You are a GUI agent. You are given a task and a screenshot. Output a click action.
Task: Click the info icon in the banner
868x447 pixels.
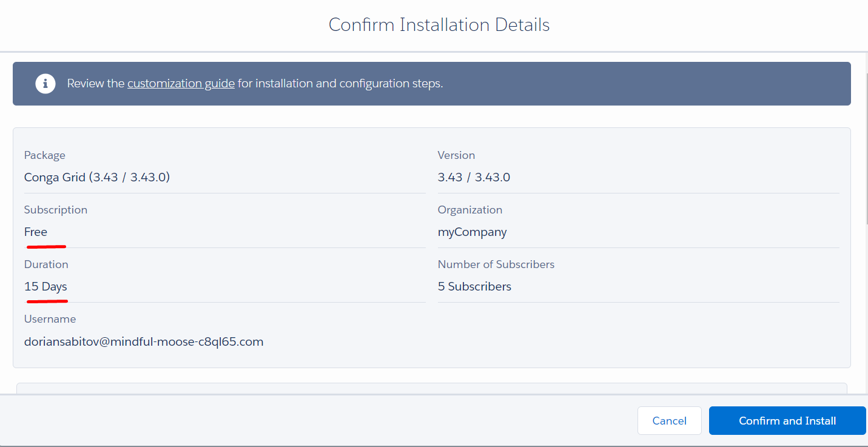(x=45, y=84)
